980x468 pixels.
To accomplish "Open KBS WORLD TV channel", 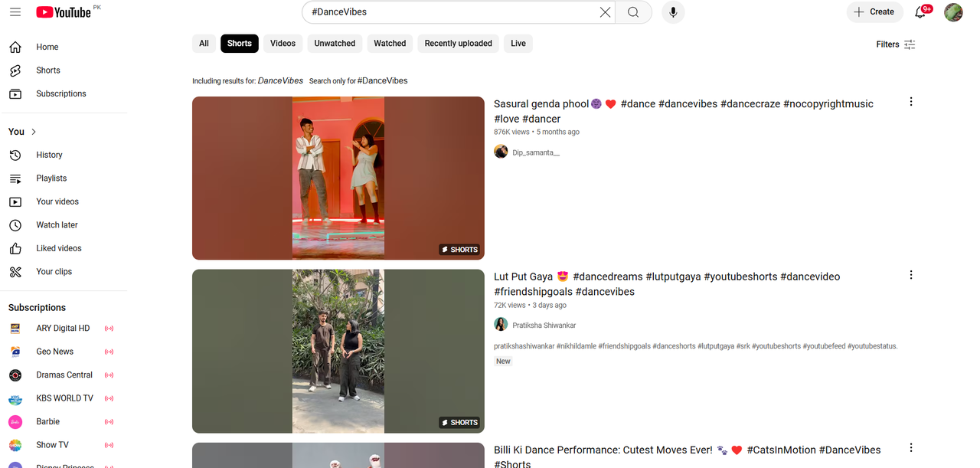I will click(64, 398).
